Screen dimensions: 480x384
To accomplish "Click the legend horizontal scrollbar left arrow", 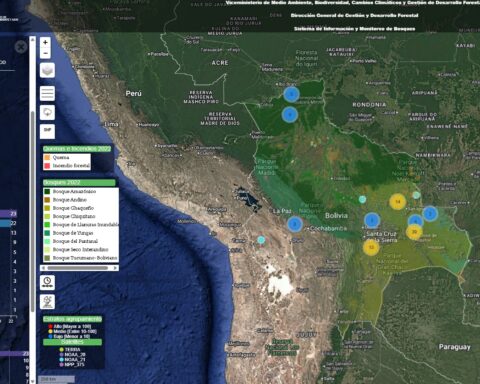I will click(44, 268).
